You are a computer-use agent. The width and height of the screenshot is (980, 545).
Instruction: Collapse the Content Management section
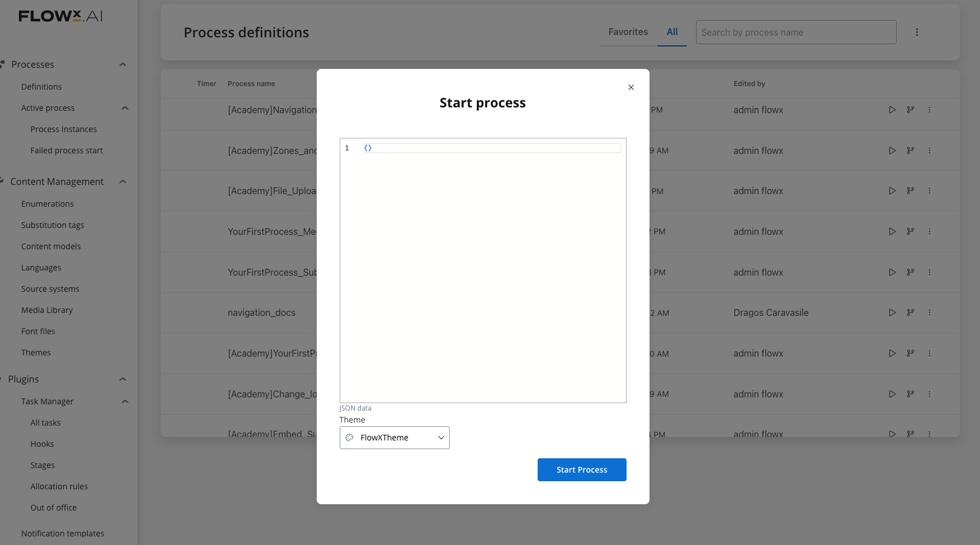point(123,181)
